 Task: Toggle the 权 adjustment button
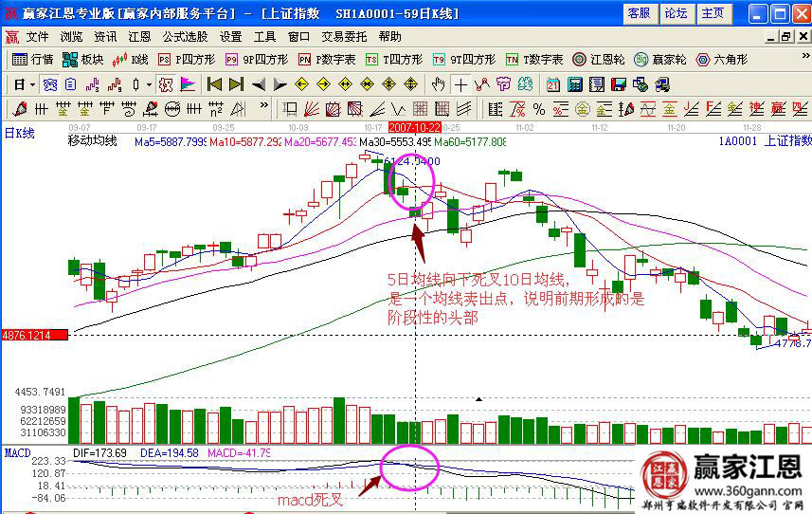[166, 84]
